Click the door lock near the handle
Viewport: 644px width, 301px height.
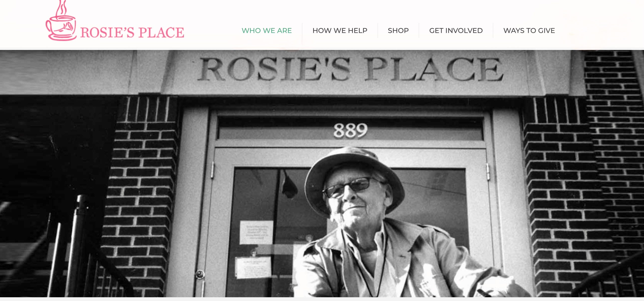click(200, 274)
